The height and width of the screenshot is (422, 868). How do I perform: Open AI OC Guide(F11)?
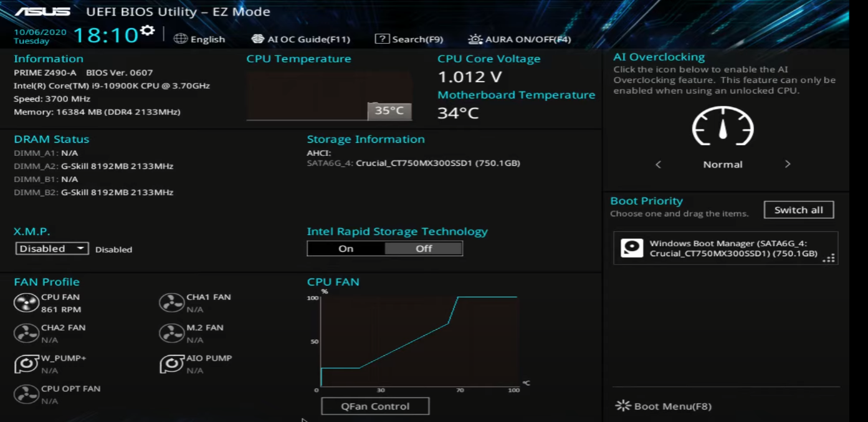coord(301,39)
